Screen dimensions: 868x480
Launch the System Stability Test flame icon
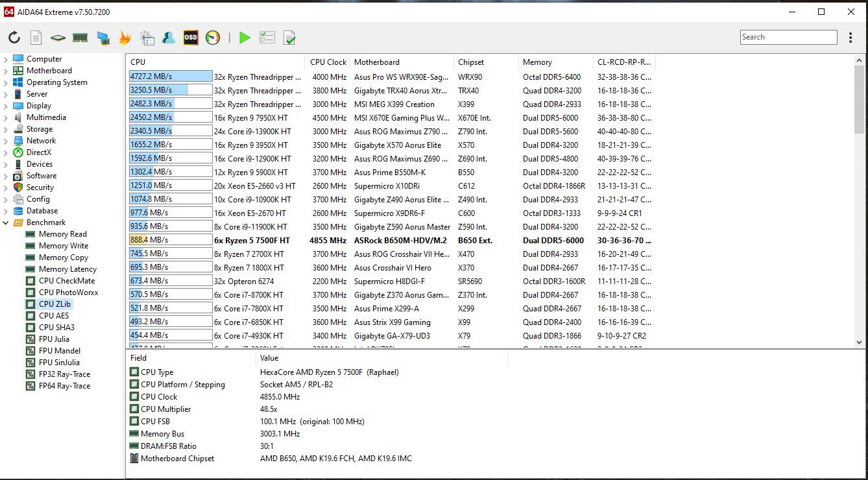coord(125,38)
